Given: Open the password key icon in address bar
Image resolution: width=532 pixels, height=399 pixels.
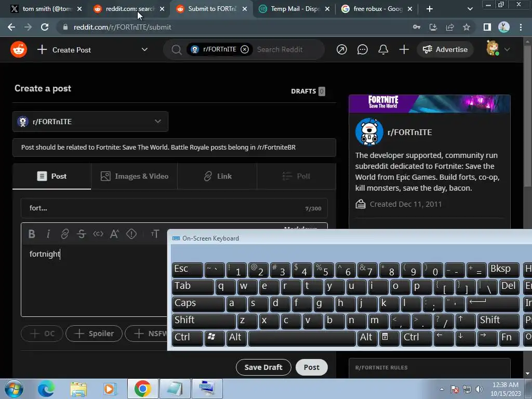Looking at the screenshot, I should click(417, 27).
